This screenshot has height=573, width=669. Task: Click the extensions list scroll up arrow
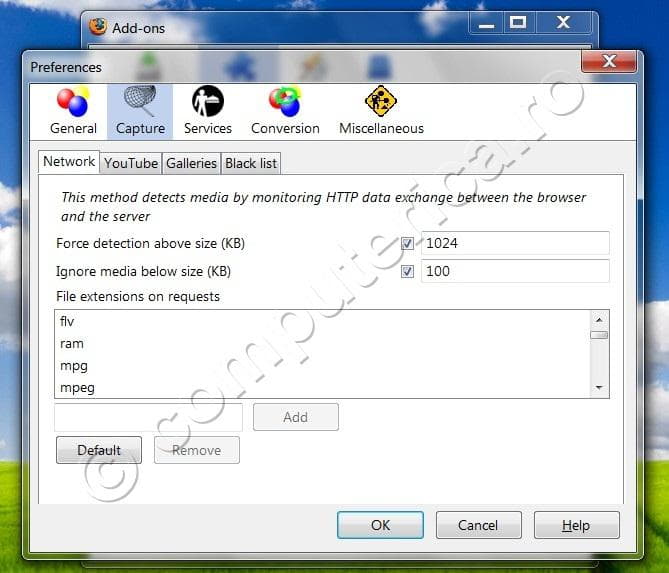[x=599, y=320]
